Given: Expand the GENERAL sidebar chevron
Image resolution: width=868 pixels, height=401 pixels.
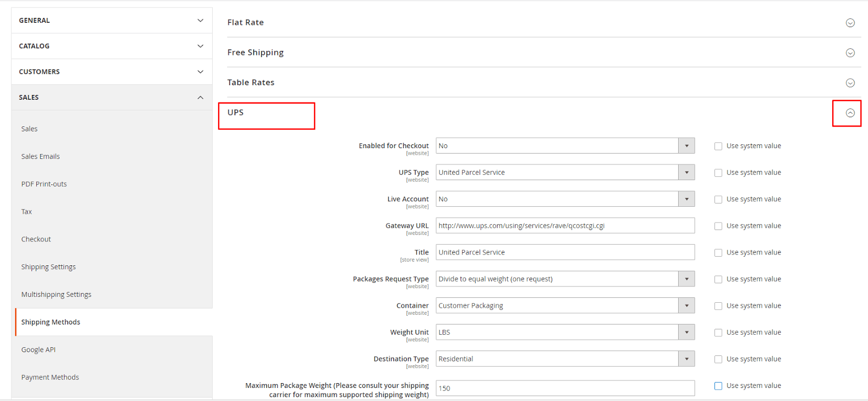Looking at the screenshot, I should pos(200,21).
